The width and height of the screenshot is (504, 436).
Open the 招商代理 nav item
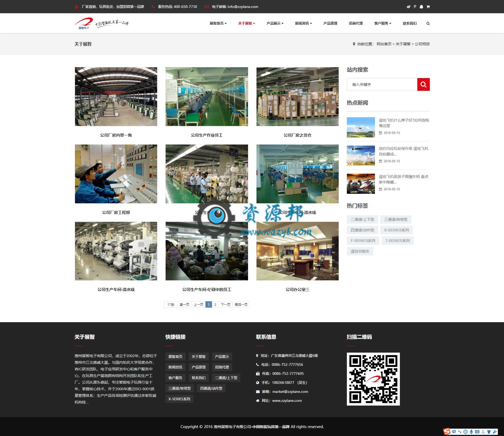(356, 23)
